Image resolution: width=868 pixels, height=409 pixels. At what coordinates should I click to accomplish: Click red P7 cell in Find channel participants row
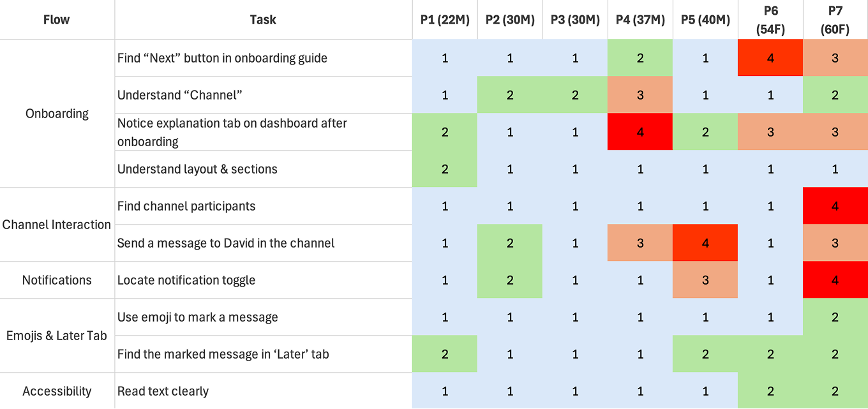835,206
